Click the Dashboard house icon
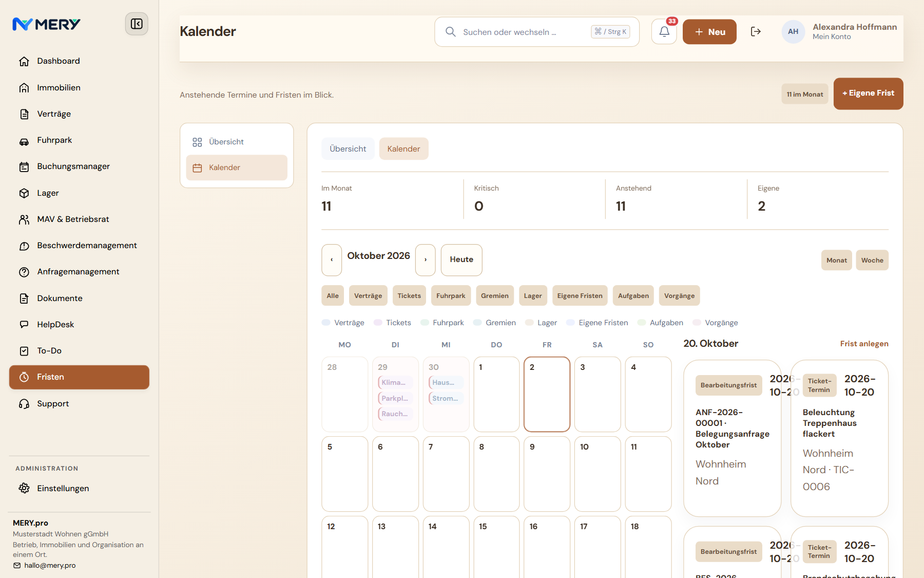Image resolution: width=924 pixels, height=578 pixels. (x=24, y=61)
